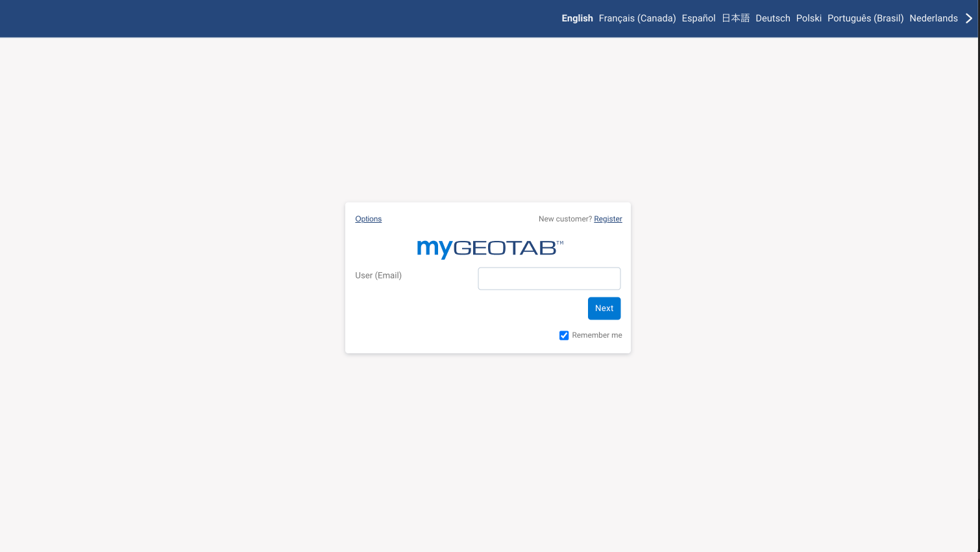
Task: Expand more languages with the right arrow chevron
Action: 968,18
